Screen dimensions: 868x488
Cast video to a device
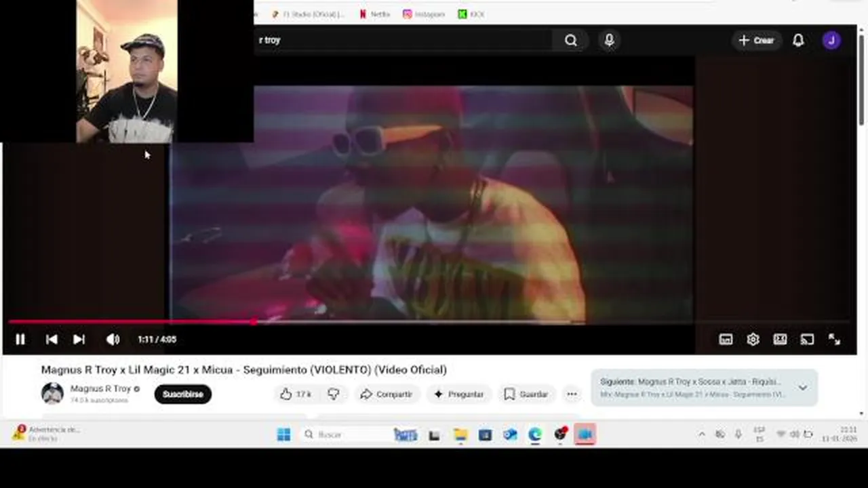tap(807, 340)
